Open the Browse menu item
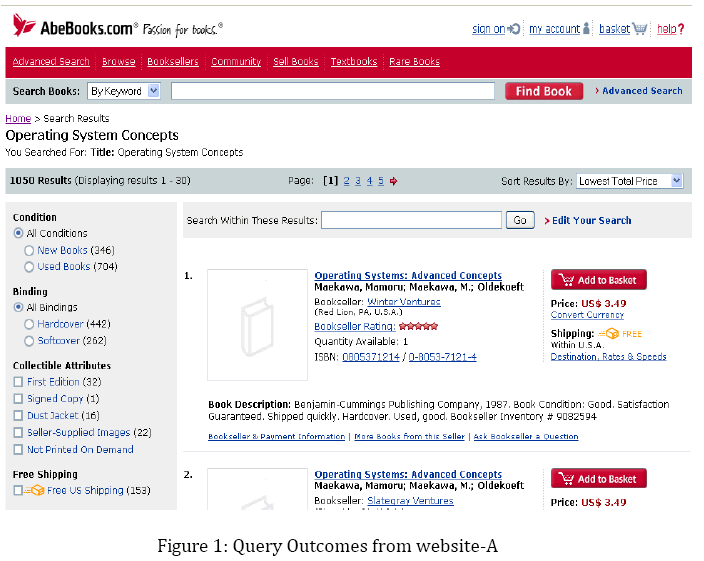Screen dimensions: 704x561 click(x=119, y=61)
